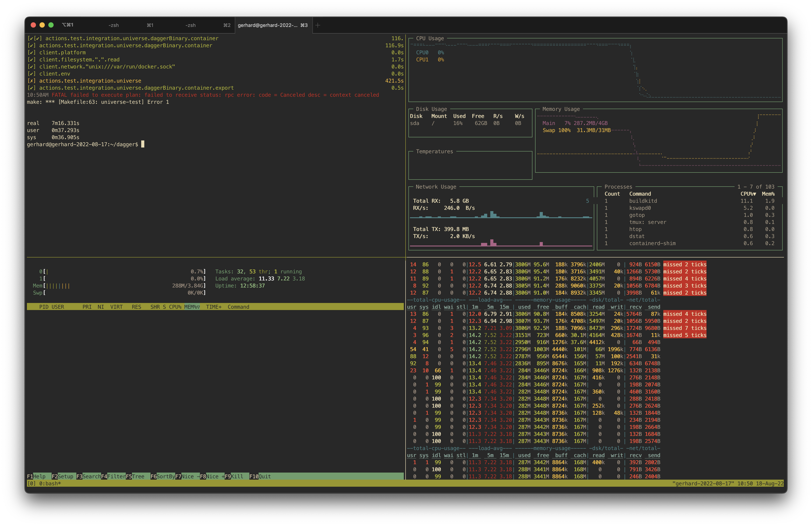This screenshot has height=526, width=812.
Task: Click the client.platform log line
Action: [215, 53]
